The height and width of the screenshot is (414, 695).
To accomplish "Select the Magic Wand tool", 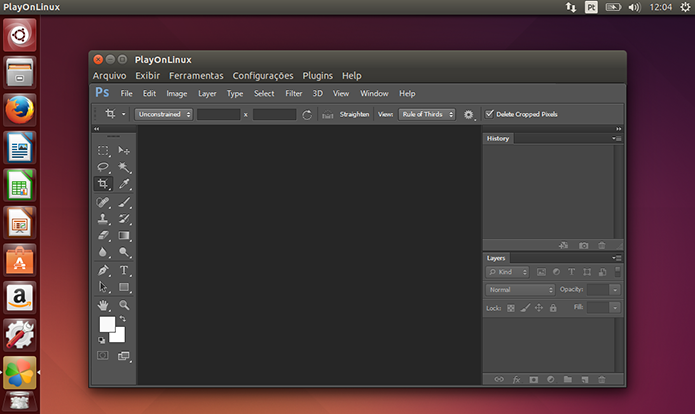I will tap(124, 167).
